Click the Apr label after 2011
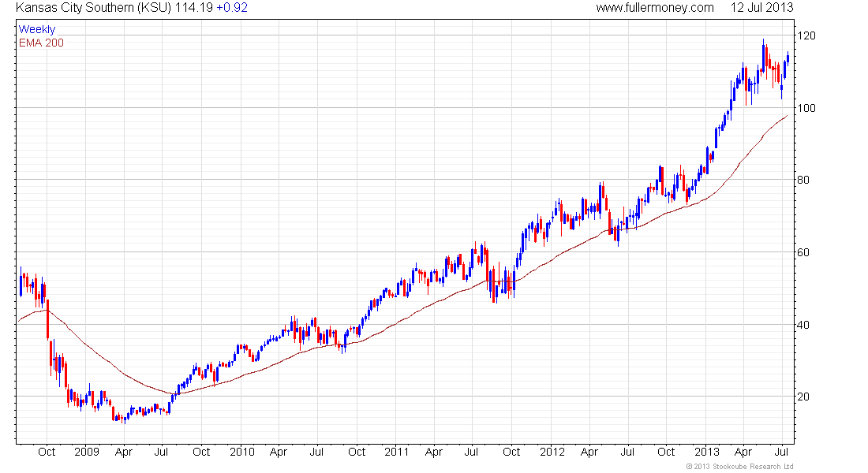The height and width of the screenshot is (473, 868). 433,452
